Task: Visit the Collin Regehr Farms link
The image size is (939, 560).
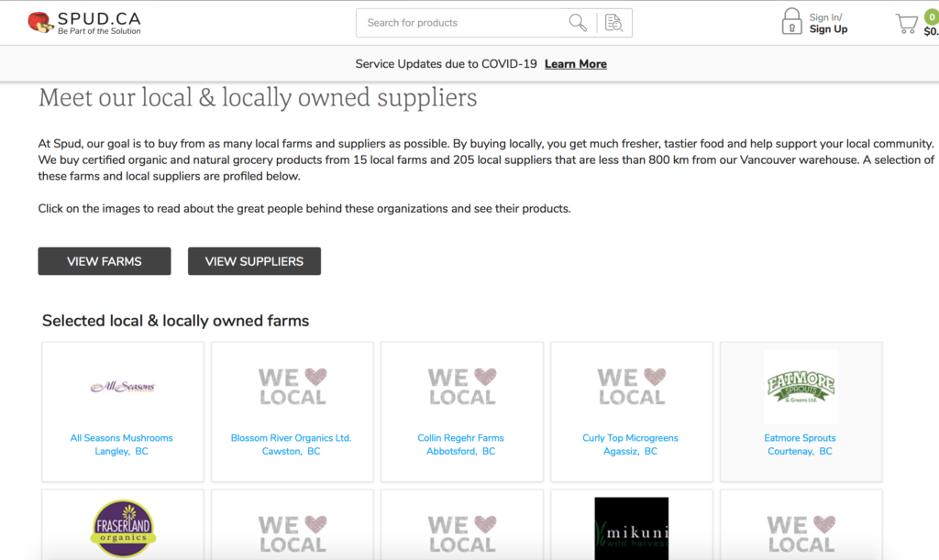Action: coord(460,438)
